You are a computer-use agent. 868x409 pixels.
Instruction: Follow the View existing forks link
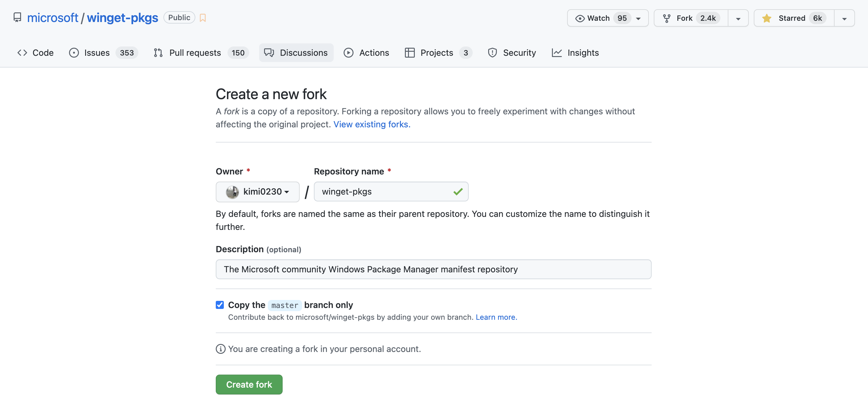[x=372, y=125]
